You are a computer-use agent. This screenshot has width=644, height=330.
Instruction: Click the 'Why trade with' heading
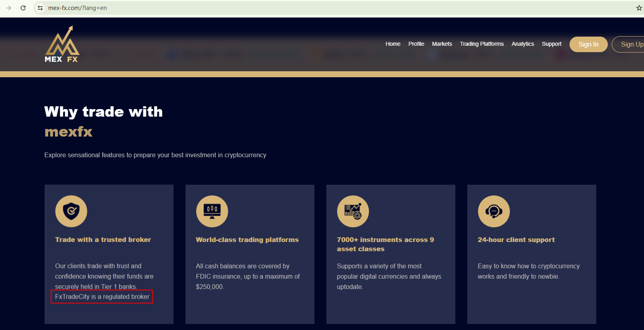[x=103, y=112]
